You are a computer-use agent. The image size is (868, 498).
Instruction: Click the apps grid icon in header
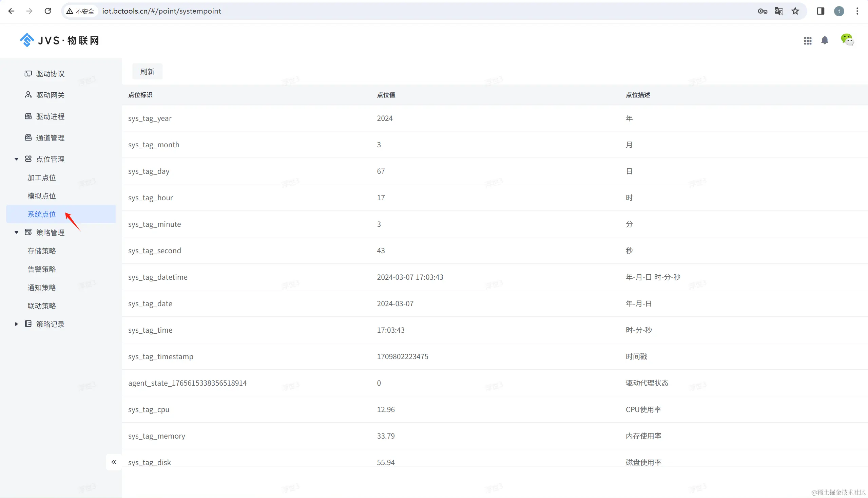808,41
